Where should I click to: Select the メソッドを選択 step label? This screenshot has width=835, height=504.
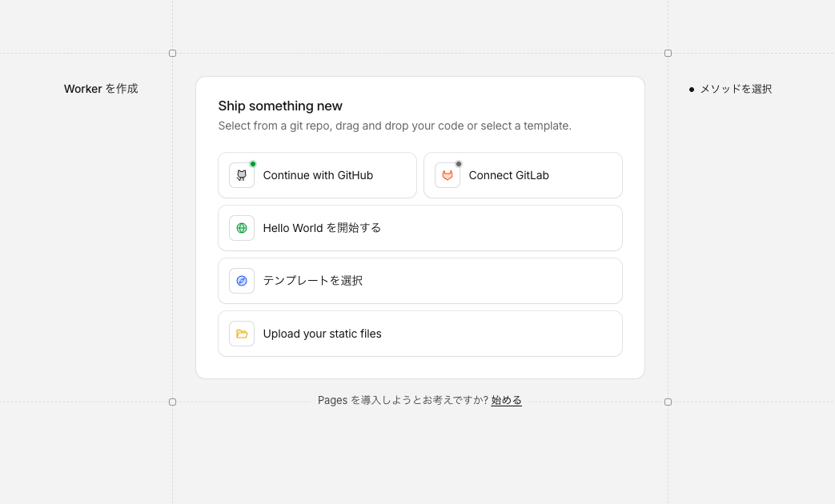[736, 89]
